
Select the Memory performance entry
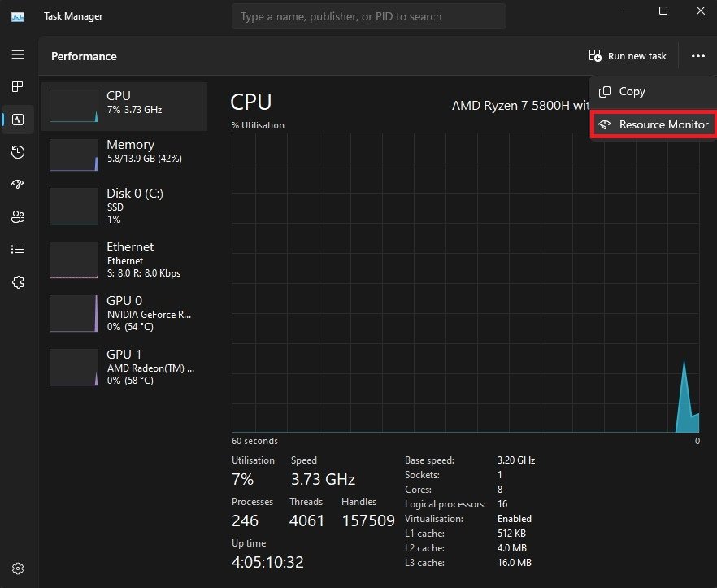(x=124, y=155)
